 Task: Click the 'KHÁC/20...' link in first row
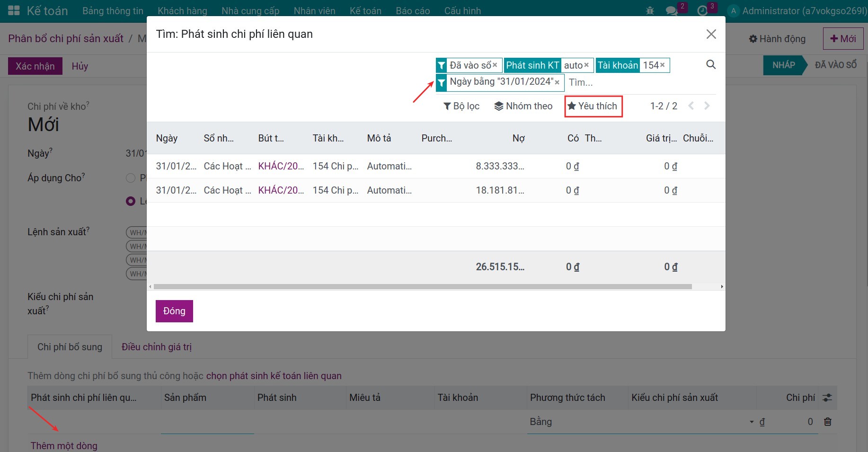click(x=281, y=166)
